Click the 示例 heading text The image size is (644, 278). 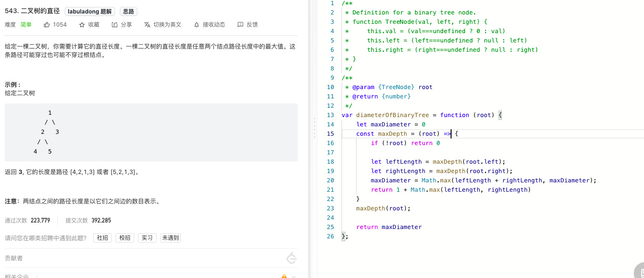tap(13, 85)
